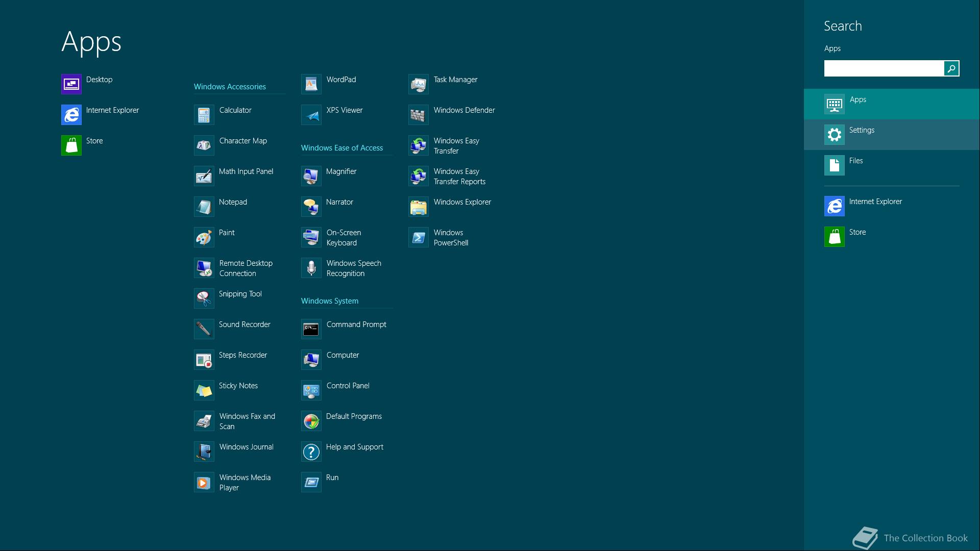Open Math Input Panel icon

pos(204,176)
